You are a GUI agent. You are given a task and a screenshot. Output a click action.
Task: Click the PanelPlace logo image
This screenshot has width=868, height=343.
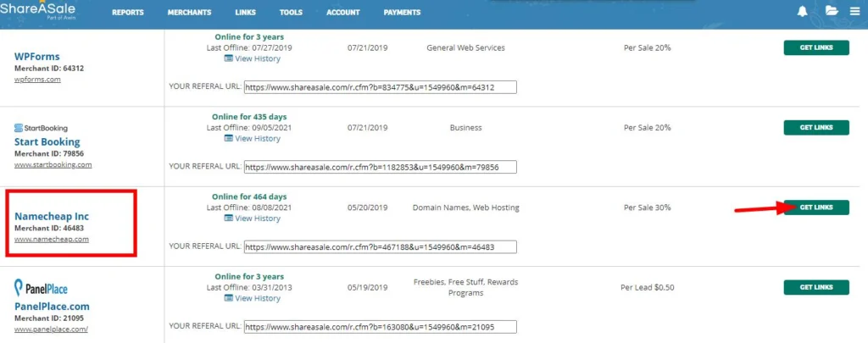41,288
